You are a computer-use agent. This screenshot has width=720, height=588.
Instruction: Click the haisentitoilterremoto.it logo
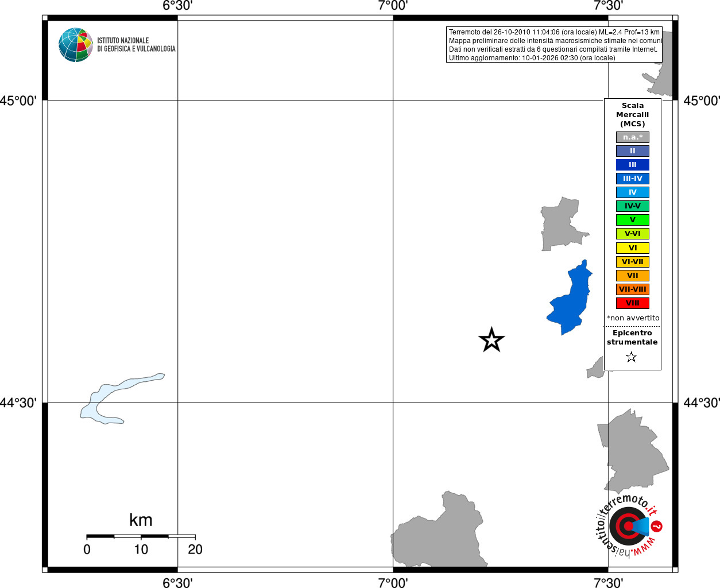click(628, 525)
